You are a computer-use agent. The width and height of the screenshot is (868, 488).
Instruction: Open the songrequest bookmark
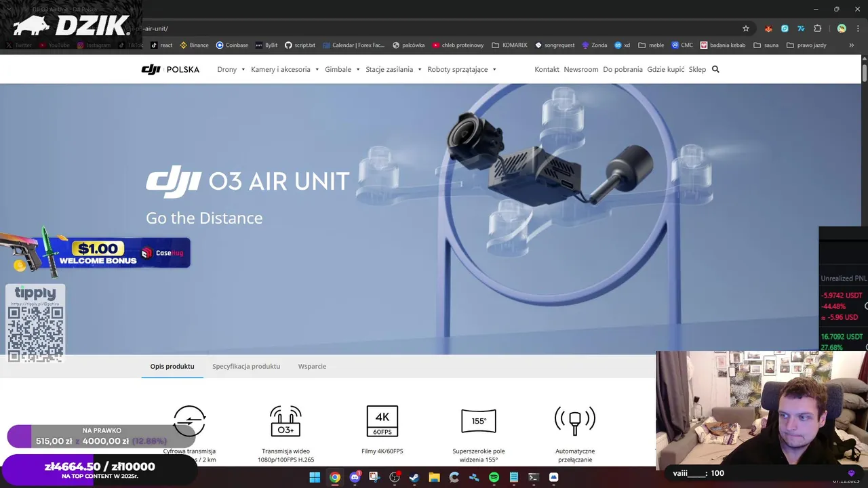tap(555, 45)
